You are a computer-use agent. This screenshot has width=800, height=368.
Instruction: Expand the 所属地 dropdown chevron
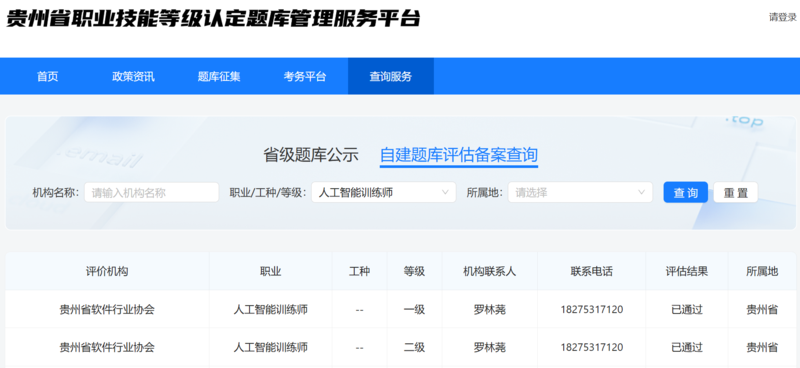point(641,192)
